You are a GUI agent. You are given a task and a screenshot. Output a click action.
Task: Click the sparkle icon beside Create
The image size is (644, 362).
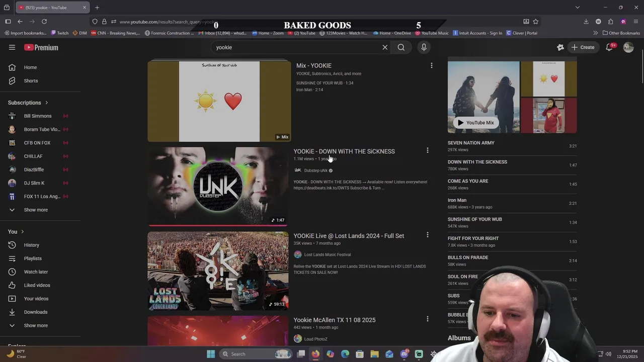click(560, 47)
